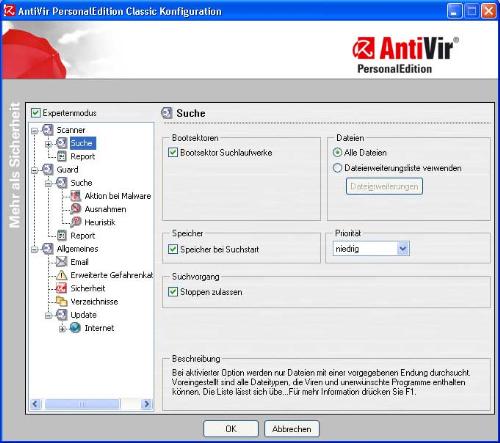Select Report label under Scanner
500x443 pixels.
tap(83, 156)
